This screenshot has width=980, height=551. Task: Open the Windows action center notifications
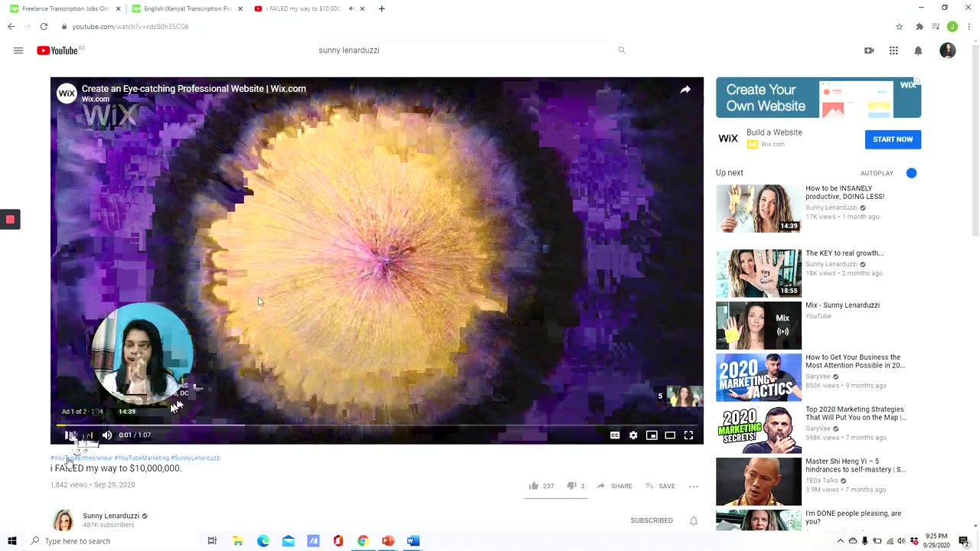tap(965, 541)
